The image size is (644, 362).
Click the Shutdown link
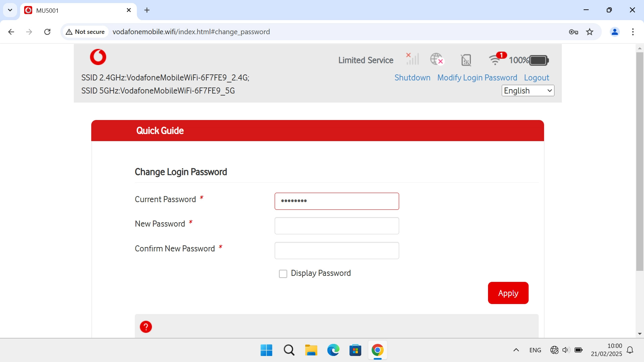point(412,78)
